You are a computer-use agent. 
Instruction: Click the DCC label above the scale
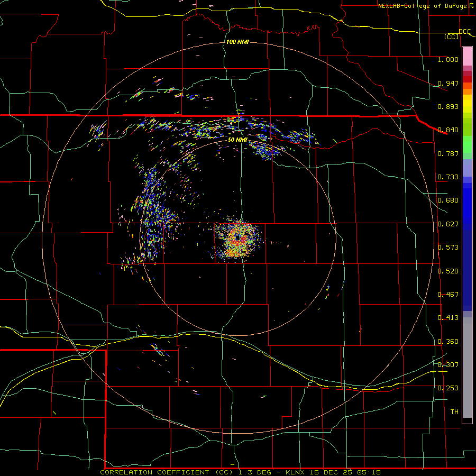(x=464, y=31)
